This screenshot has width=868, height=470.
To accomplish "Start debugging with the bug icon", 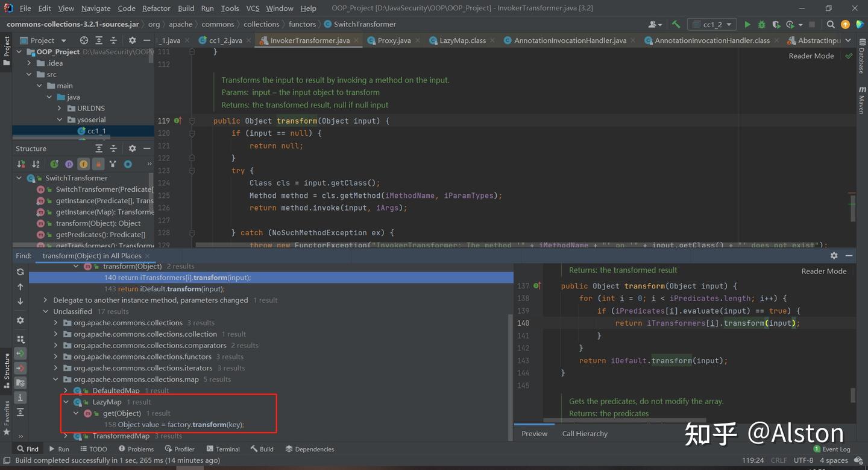I will point(761,25).
